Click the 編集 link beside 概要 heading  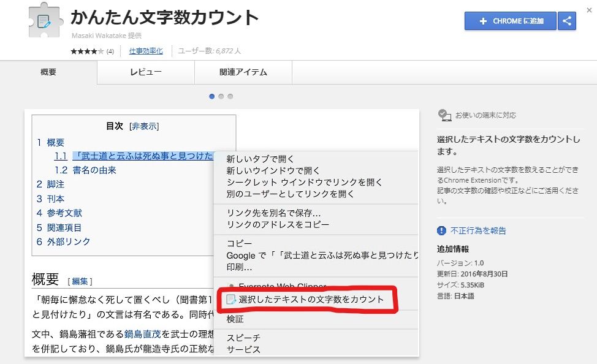[x=80, y=281]
